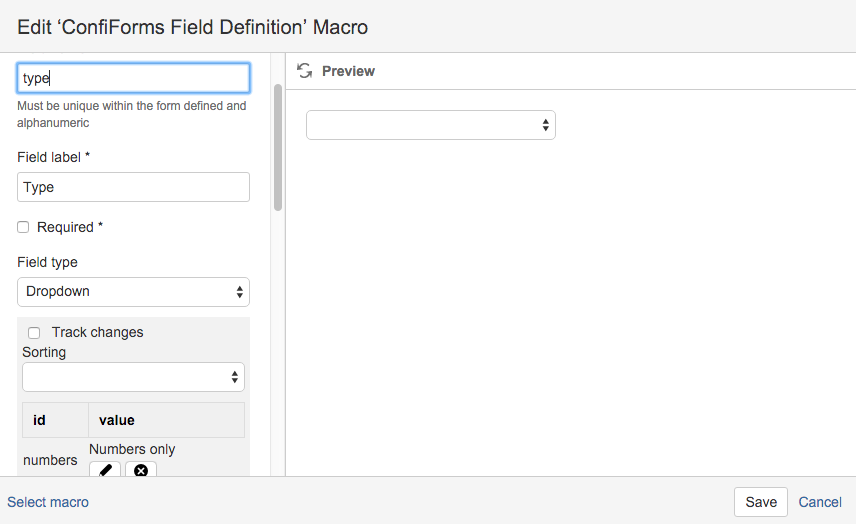Click the delete X icon for numbers row

tap(141, 469)
